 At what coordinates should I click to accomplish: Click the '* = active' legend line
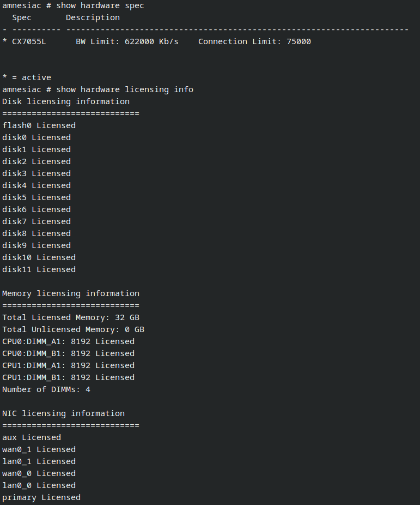pyautogui.click(x=27, y=77)
